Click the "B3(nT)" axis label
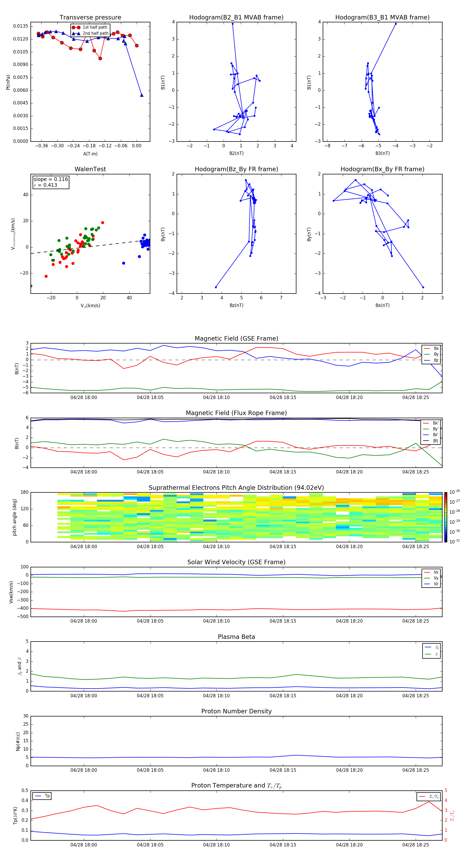Screen dimensions: 473x868 (382, 153)
